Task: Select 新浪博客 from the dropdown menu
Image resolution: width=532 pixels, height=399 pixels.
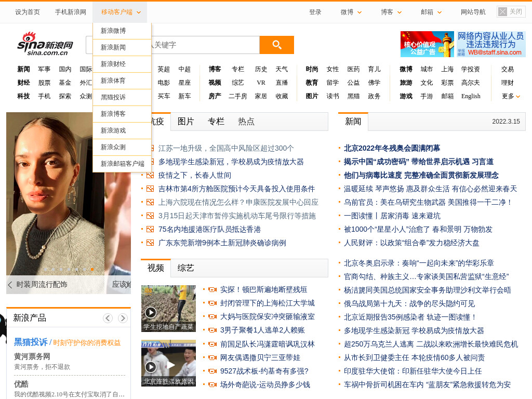Action: (x=122, y=114)
